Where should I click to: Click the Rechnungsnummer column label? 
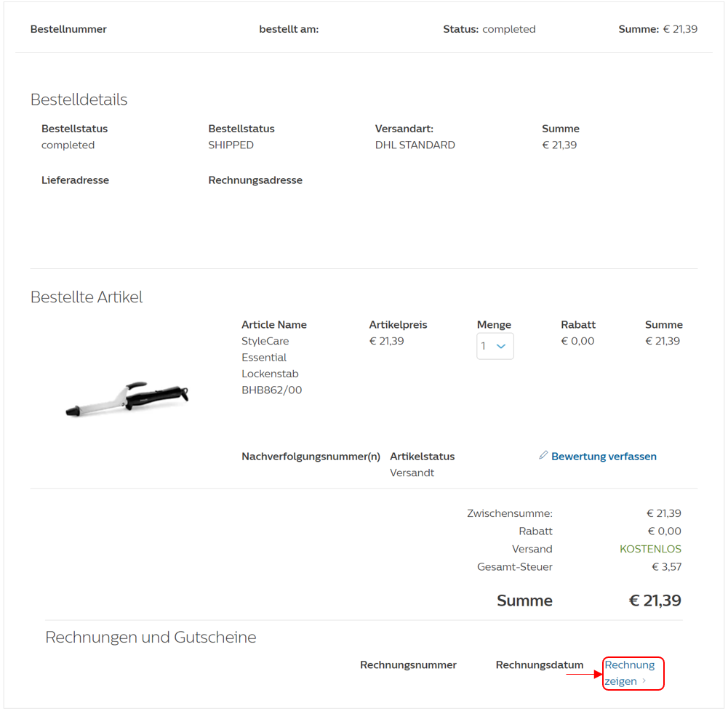tap(408, 664)
